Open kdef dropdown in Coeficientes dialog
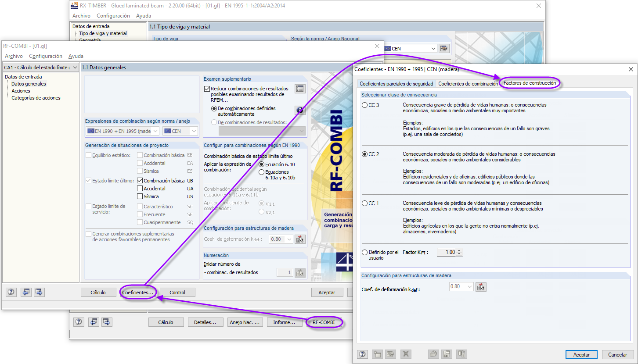The image size is (638, 364). (x=461, y=287)
